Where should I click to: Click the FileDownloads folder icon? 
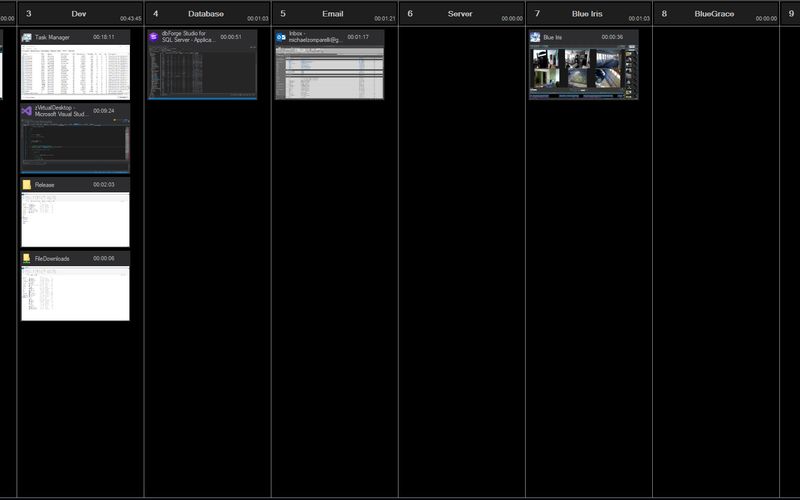[x=27, y=259]
